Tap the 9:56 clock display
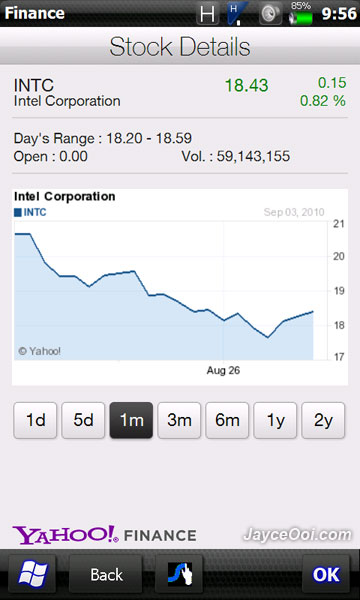This screenshot has height=600, width=360. (x=339, y=14)
